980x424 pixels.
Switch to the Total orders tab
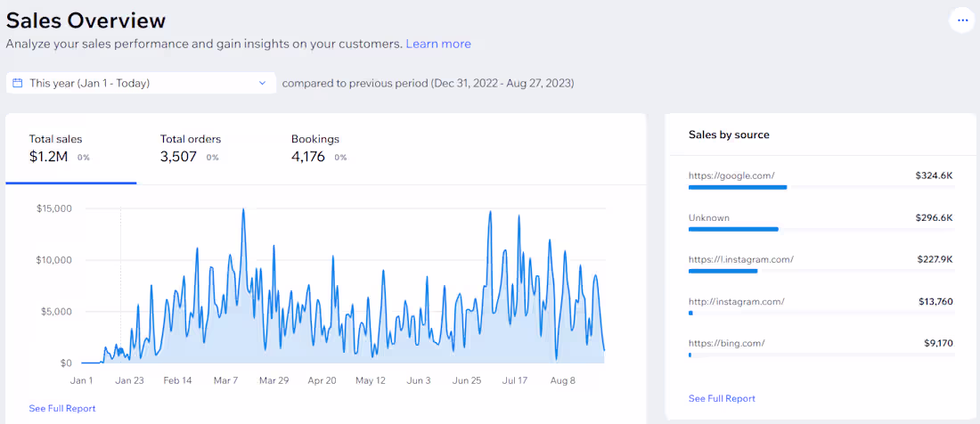(202, 150)
